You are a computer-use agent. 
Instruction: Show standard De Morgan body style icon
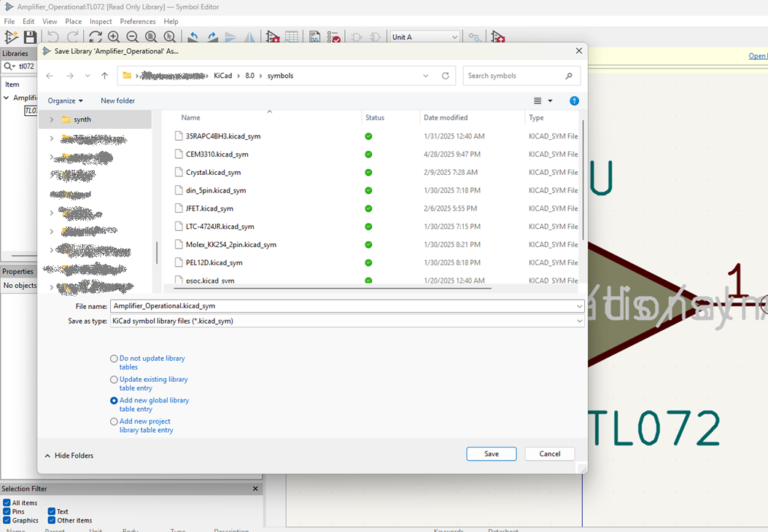356,37
